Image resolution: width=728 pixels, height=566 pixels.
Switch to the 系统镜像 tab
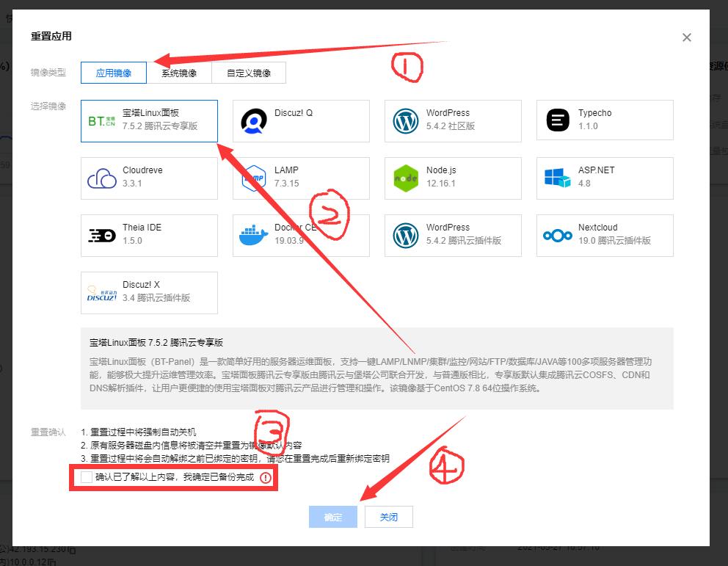[179, 73]
